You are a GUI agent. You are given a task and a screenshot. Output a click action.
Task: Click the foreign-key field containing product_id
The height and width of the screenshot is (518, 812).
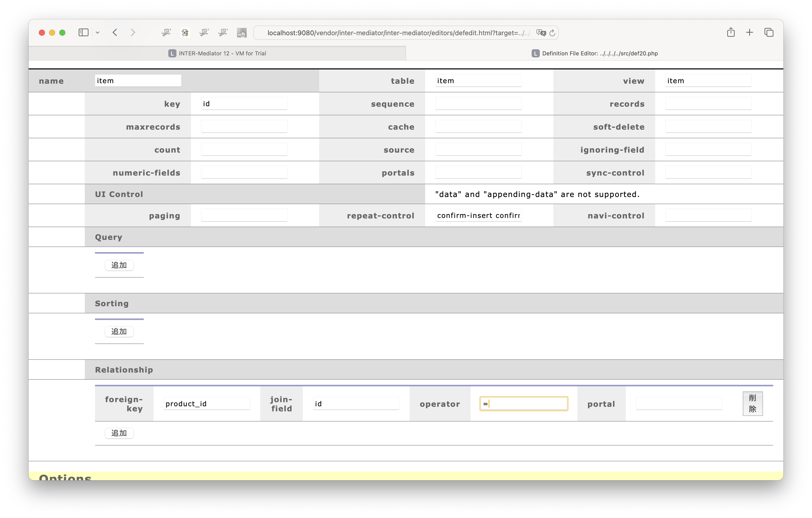(206, 404)
